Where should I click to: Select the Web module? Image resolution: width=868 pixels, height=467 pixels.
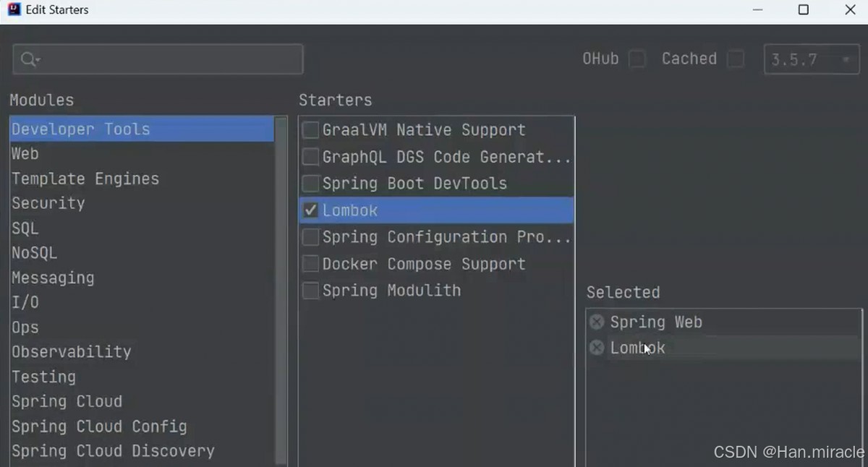25,154
